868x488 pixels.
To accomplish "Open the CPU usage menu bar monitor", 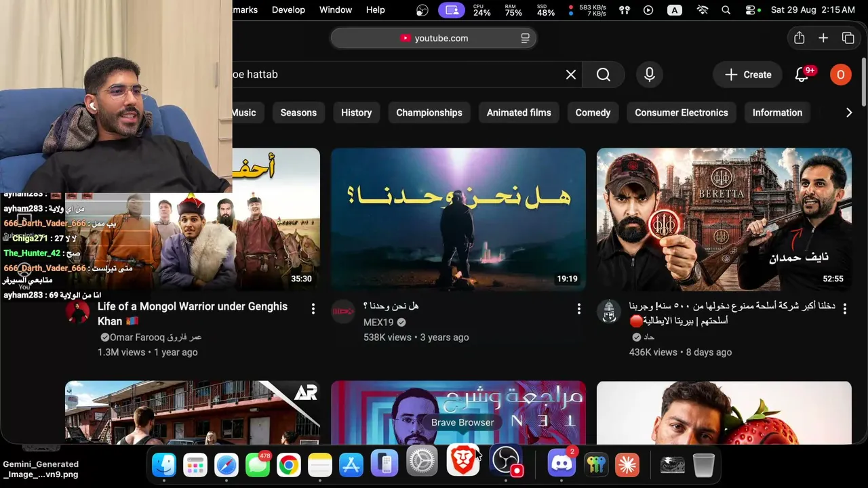I will [481, 10].
